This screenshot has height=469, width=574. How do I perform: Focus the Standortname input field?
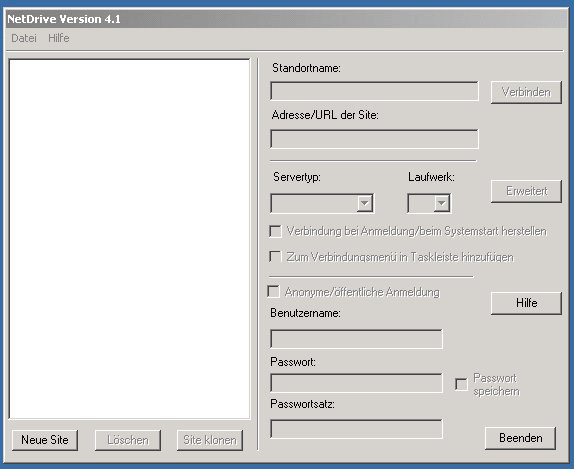(374, 91)
